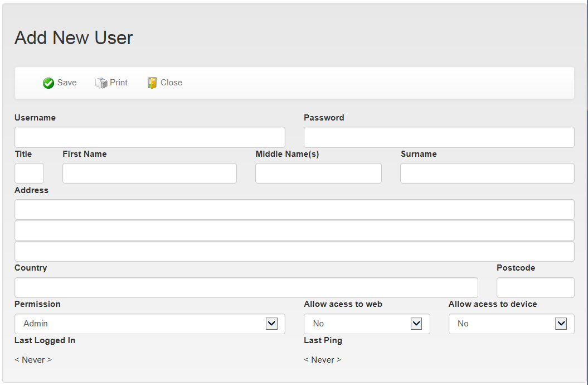588x385 pixels.
Task: Focus the Username input field
Action: click(x=150, y=137)
